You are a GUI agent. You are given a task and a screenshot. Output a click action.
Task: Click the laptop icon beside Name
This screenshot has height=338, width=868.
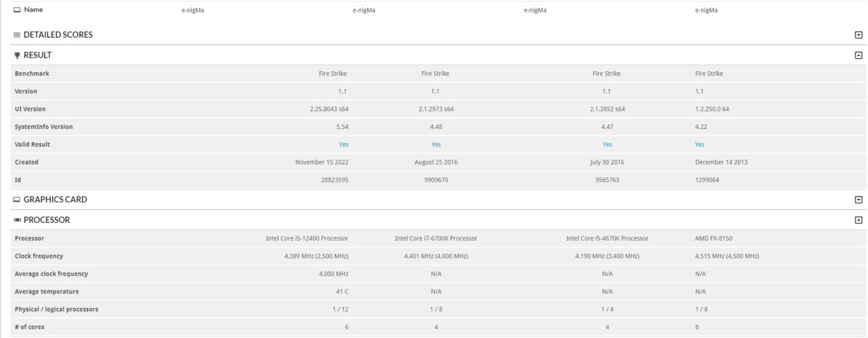click(17, 10)
